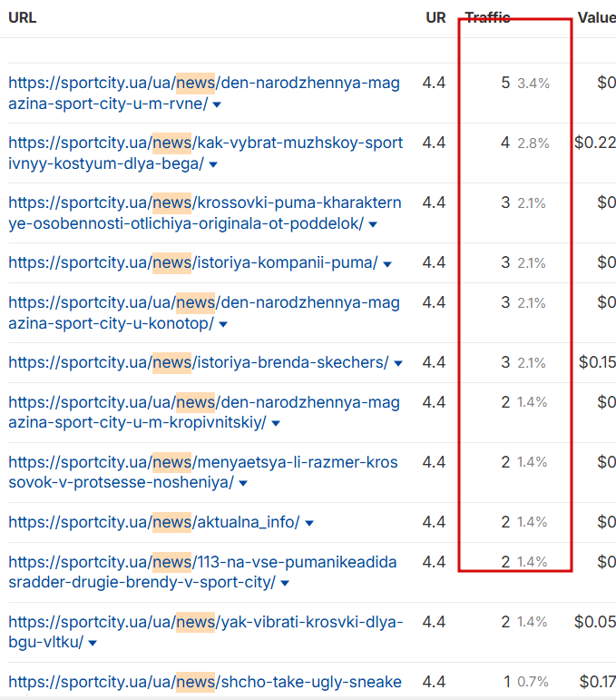Select traffic value 1 0.7%
The height and width of the screenshot is (700, 616).
coord(526,682)
